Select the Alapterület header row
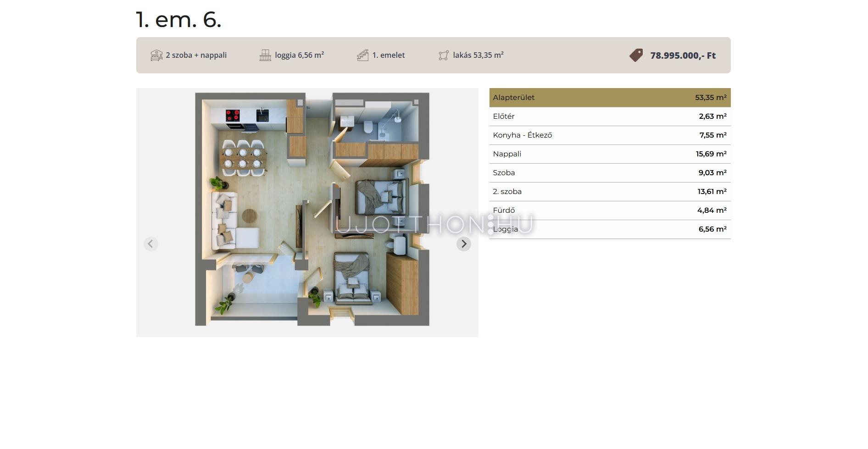This screenshot has height=449, width=868. tap(609, 98)
